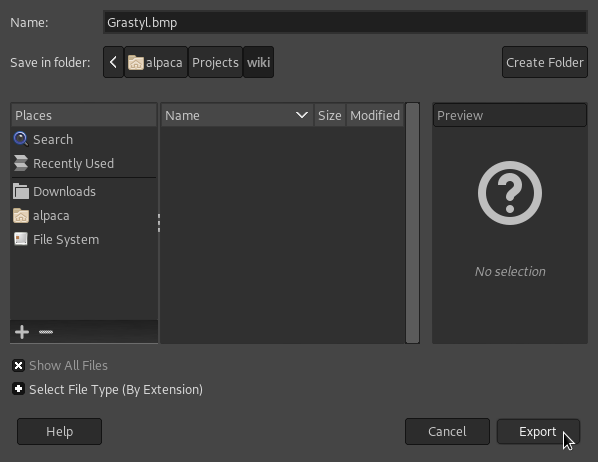The height and width of the screenshot is (462, 598).
Task: Click the Downloads folder icon
Action: pyautogui.click(x=21, y=191)
